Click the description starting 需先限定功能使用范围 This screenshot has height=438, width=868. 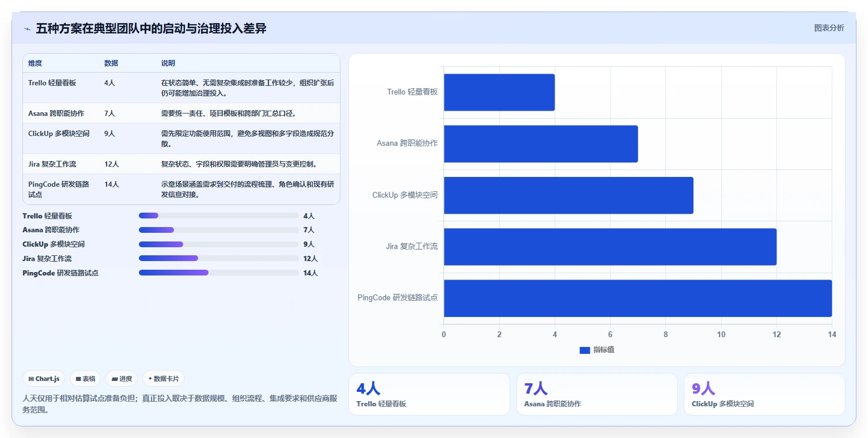(248, 139)
